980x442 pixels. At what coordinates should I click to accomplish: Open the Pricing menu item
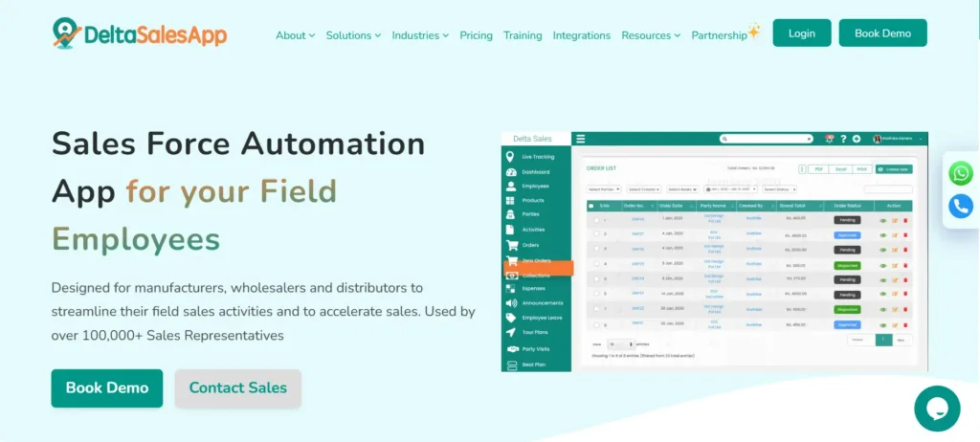click(476, 35)
